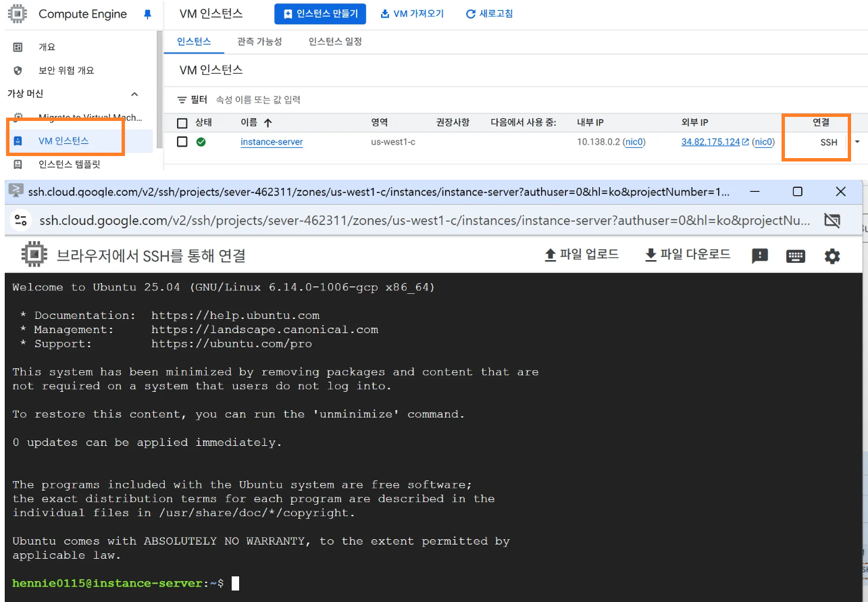
Task: Open the instance-server link
Action: (x=272, y=142)
